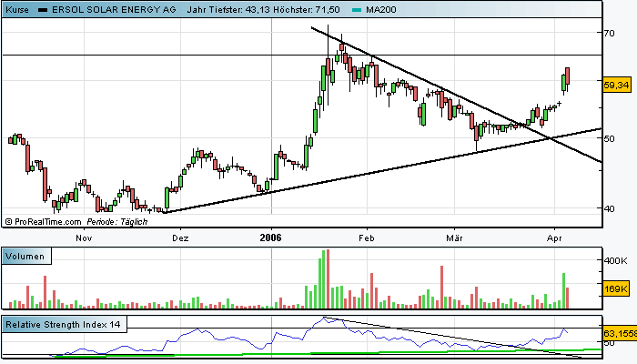The height and width of the screenshot is (364, 637).
Task: Click the Apr date axis label
Action: click(554, 238)
